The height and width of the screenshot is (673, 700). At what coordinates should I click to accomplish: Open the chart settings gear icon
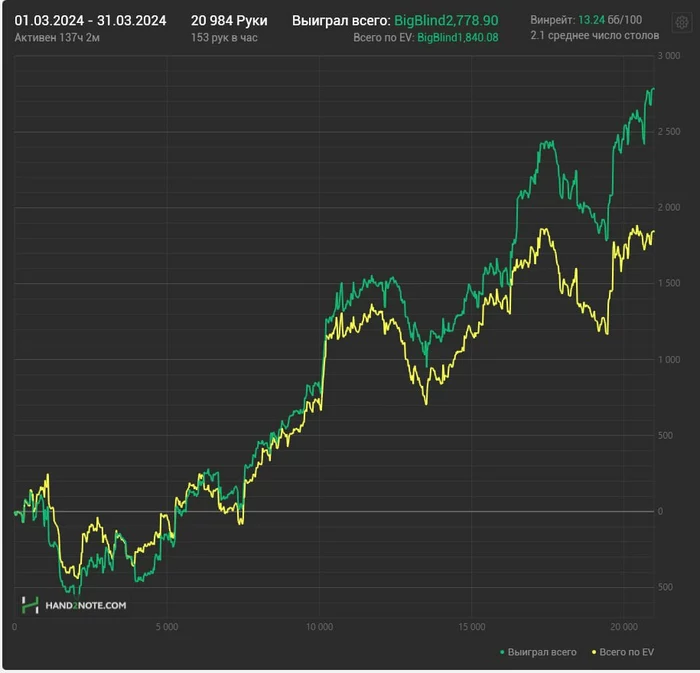681,22
